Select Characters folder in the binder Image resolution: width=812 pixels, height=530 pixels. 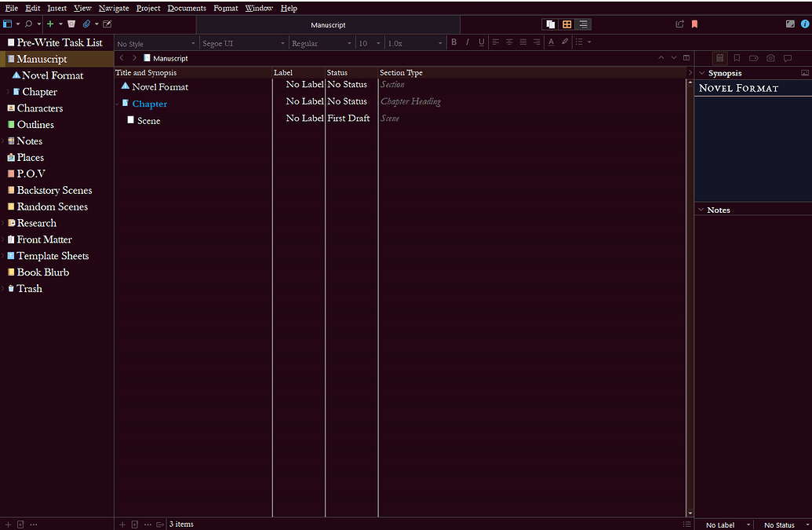click(39, 108)
